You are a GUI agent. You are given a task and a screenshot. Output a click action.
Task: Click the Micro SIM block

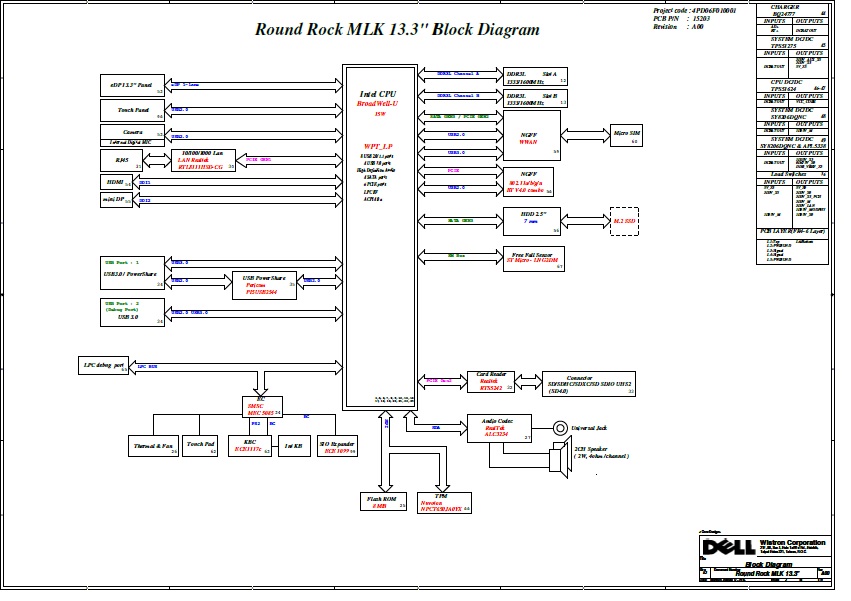pyautogui.click(x=625, y=135)
